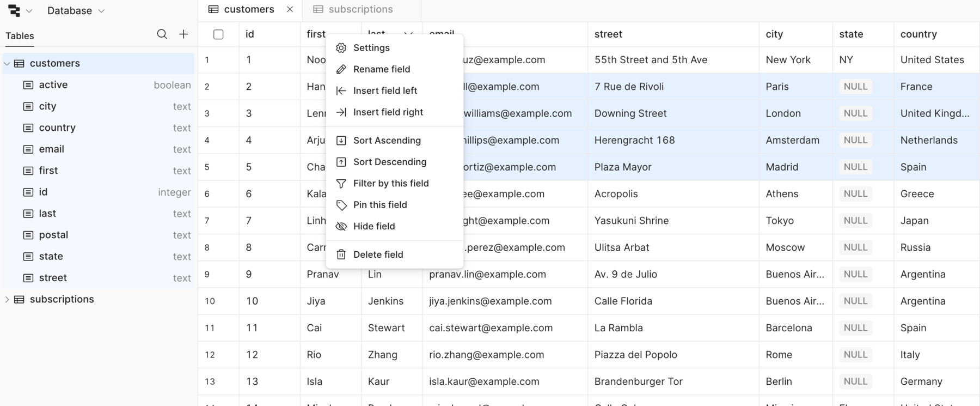Click the pin tag icon

tap(341, 205)
